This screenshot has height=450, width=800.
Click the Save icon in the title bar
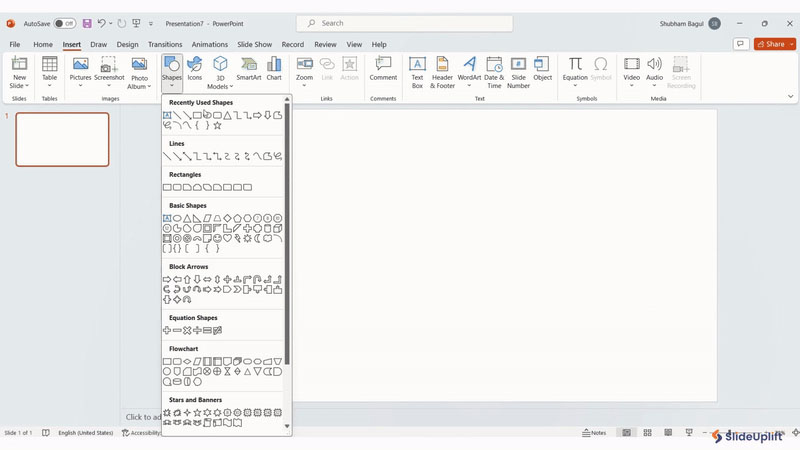[x=87, y=23]
